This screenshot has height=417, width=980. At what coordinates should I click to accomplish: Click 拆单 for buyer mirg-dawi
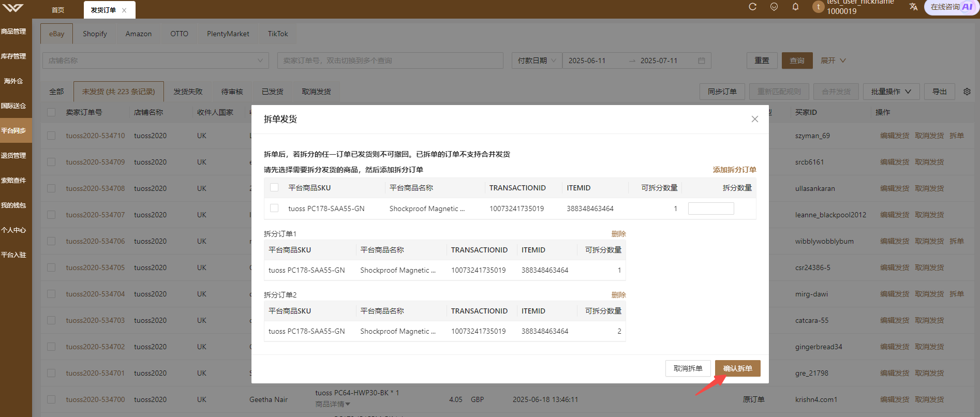pyautogui.click(x=957, y=294)
